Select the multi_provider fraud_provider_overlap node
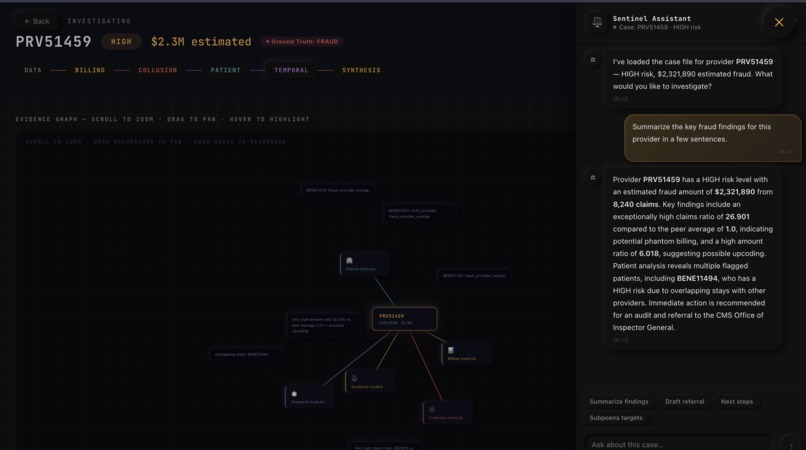 pos(419,213)
